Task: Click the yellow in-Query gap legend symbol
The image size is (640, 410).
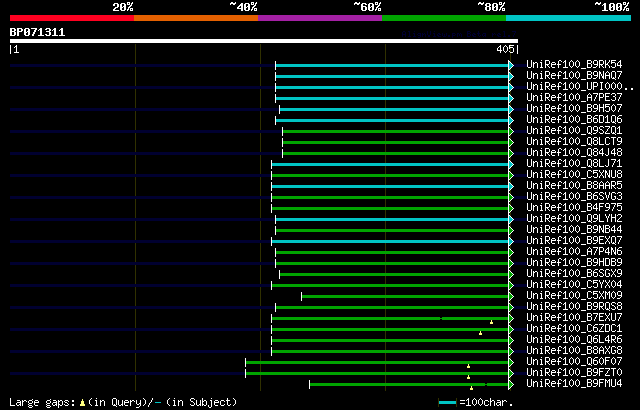Action: [x=82, y=403]
